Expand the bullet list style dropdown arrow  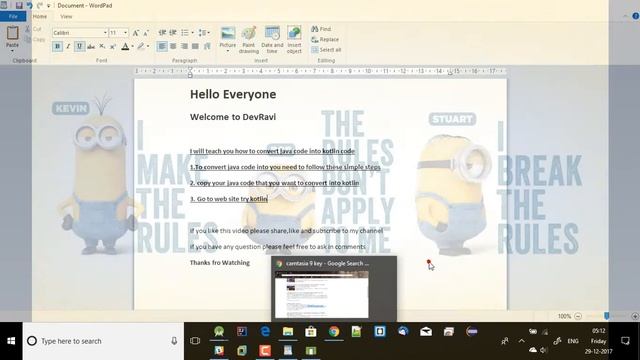click(193, 33)
